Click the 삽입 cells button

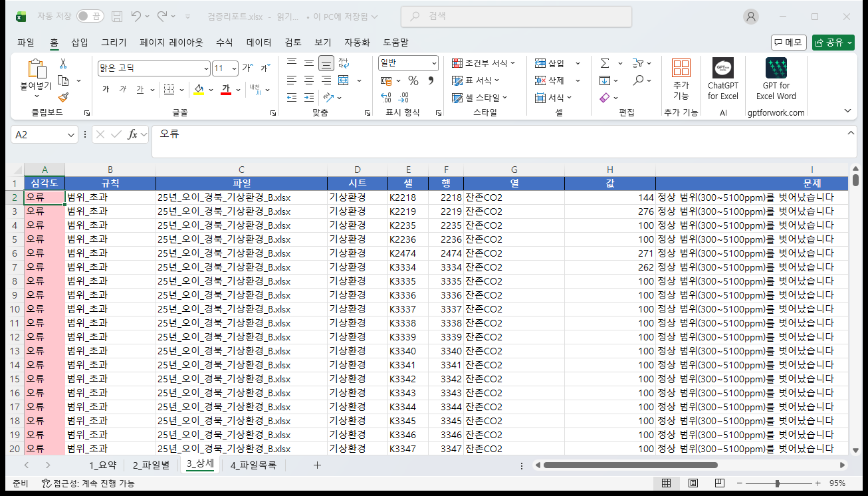point(550,63)
